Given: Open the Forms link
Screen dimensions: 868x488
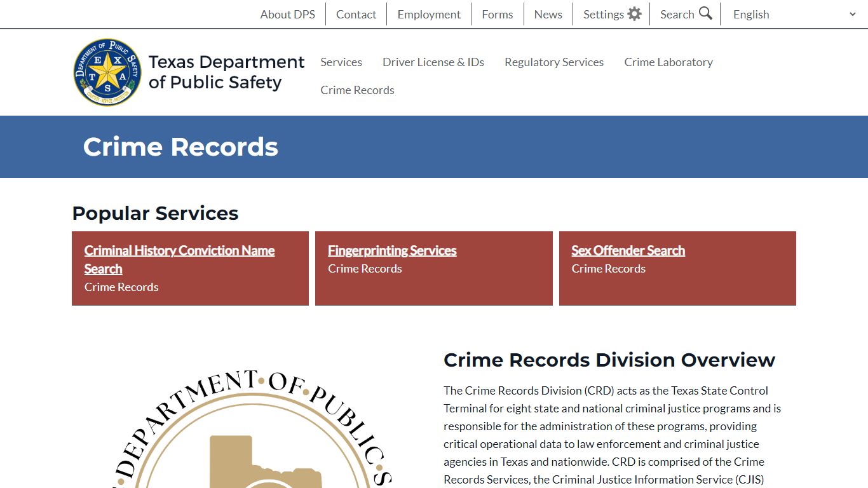Looking at the screenshot, I should tap(497, 14).
